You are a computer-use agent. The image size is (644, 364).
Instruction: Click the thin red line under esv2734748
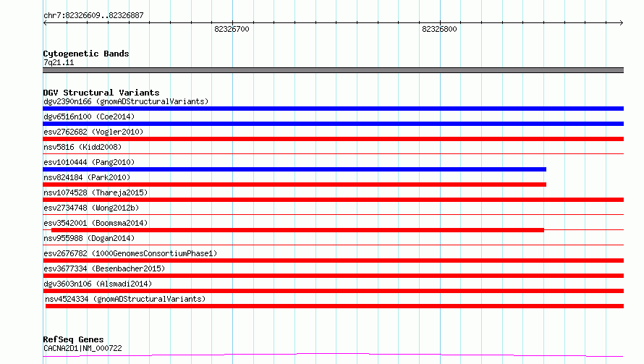[x=333, y=214]
